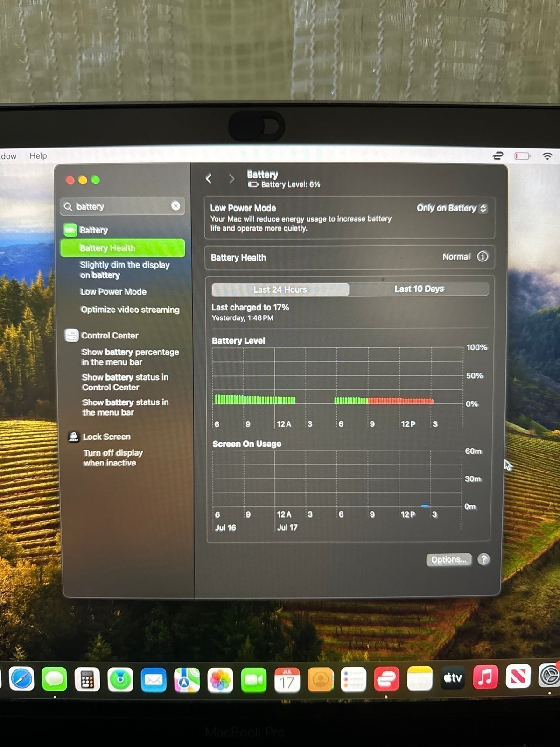Open Music app in the Dock
This screenshot has height=747, width=560.
point(485,677)
